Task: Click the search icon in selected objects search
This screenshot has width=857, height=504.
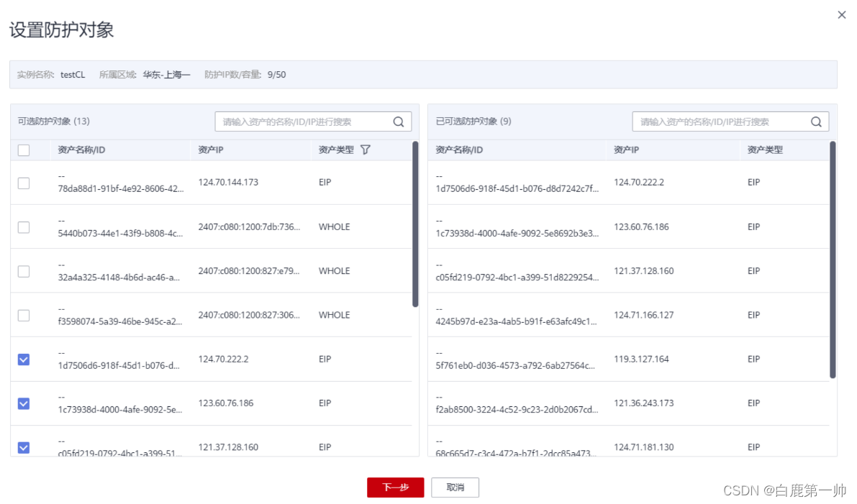Action: point(816,122)
